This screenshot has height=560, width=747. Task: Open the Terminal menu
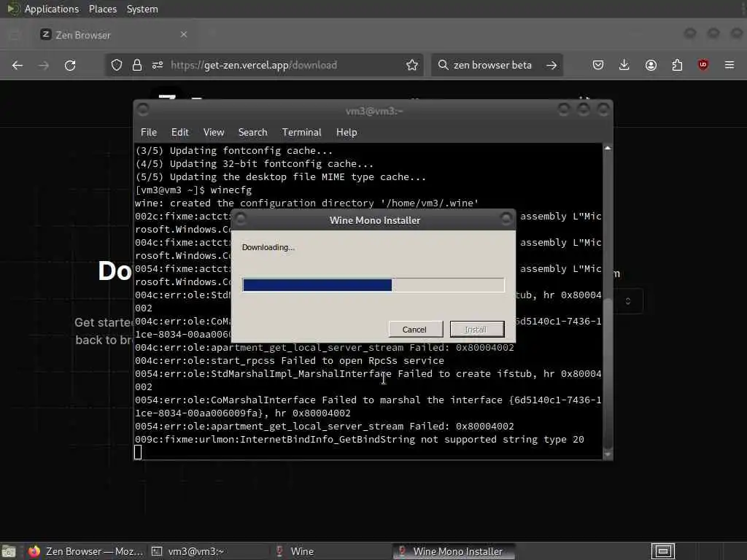tap(301, 133)
